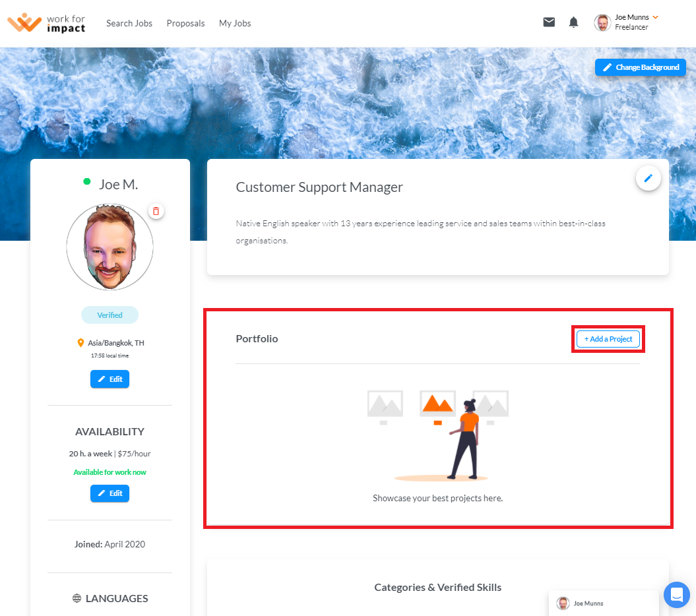Click the Work for Impact logo
The width and height of the screenshot is (696, 616).
(x=46, y=23)
